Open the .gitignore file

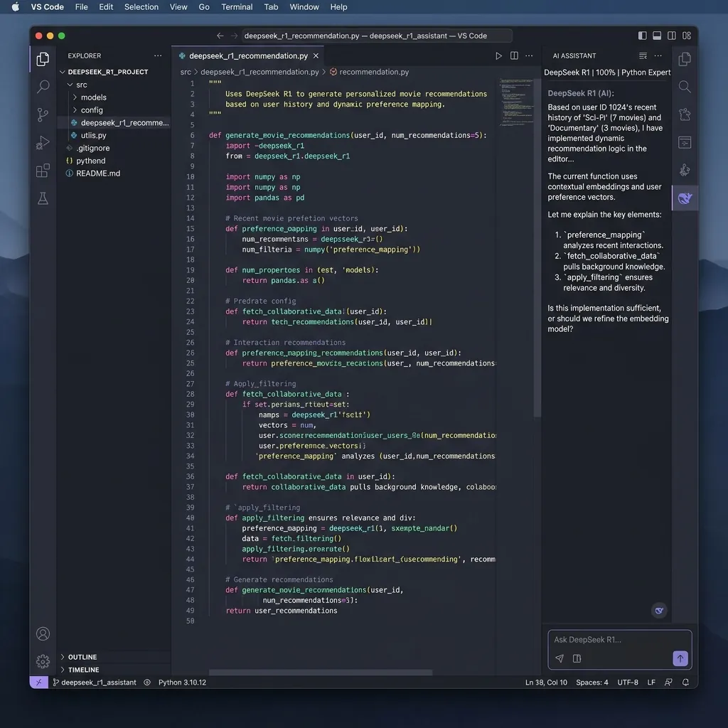click(x=93, y=148)
